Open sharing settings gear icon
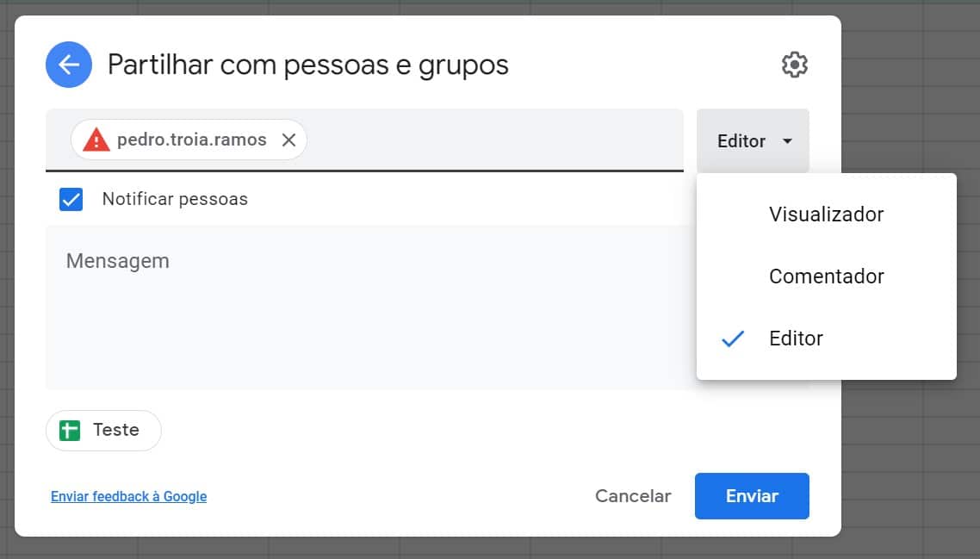Viewport: 980px width, 559px height. pos(794,65)
